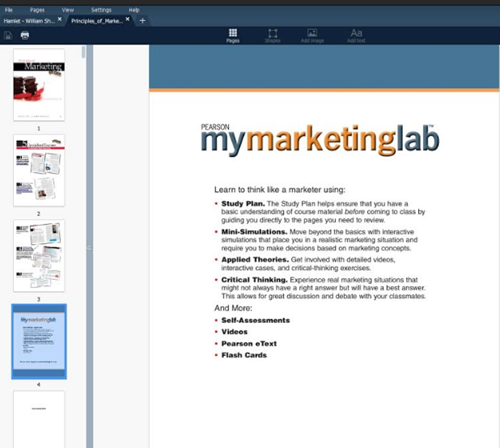
Task: Open the File menu
Action: click(9, 10)
